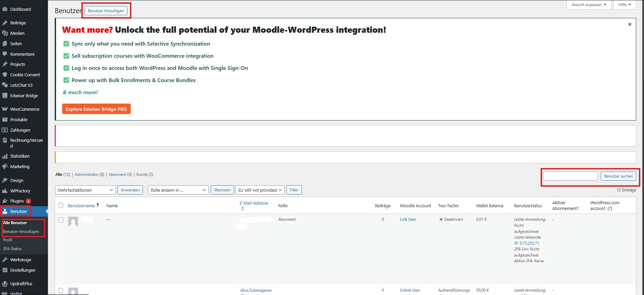
Task: Click the Design paintbrush icon
Action: click(x=5, y=180)
